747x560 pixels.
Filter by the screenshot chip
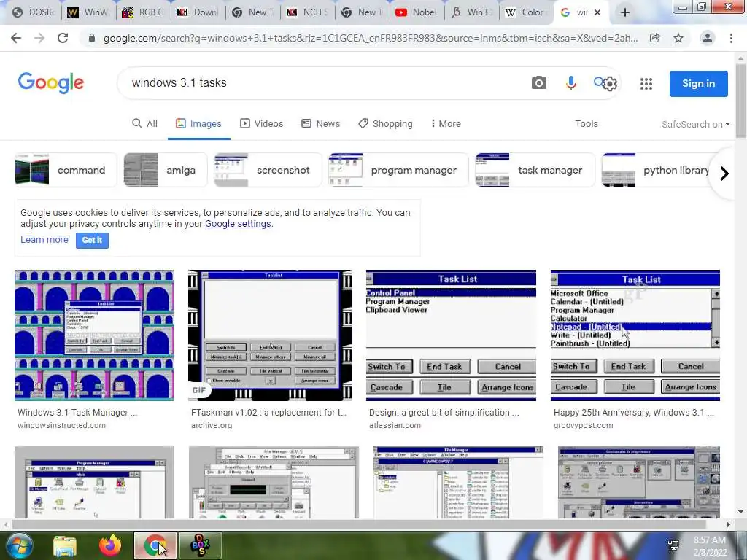click(x=268, y=170)
